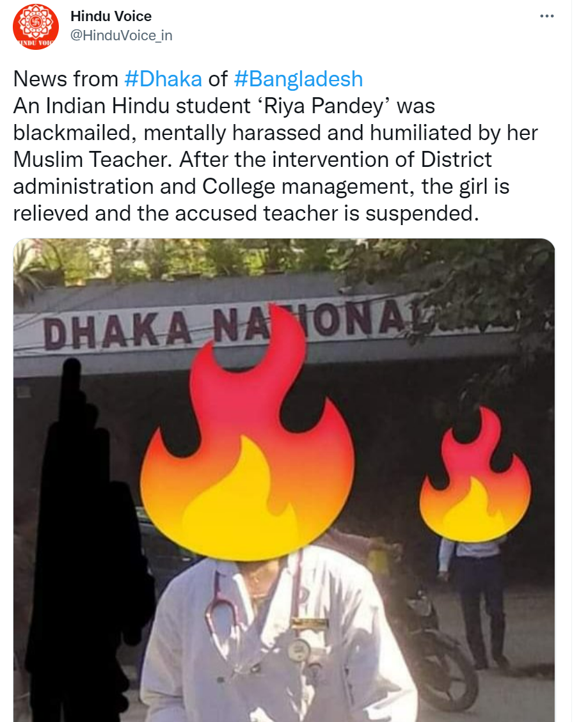Viewport: 588px width, 722px height.
Task: Click 'Muslim Teacher' text in the tweet
Action: click(x=91, y=159)
